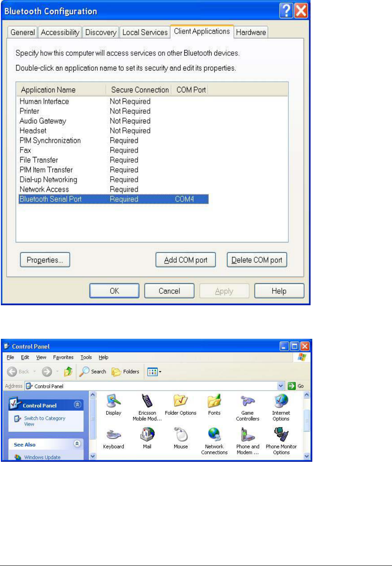Click OK in Bluetooth Configuration

tap(114, 291)
